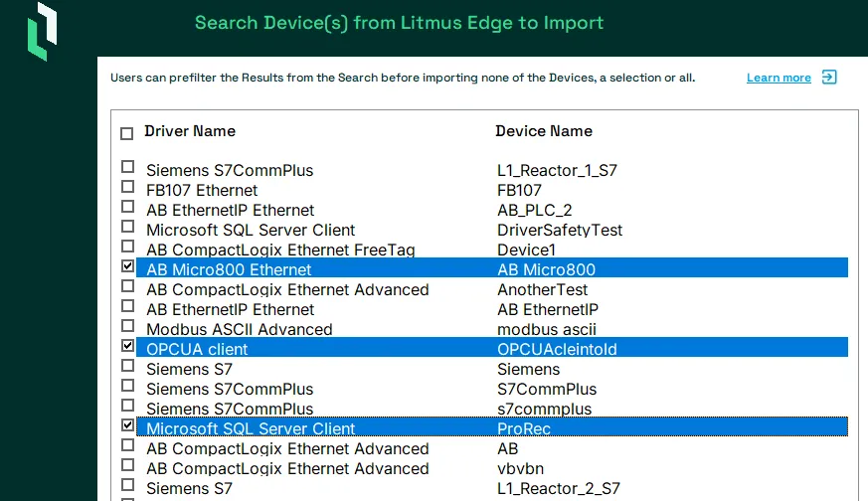Screen dimensions: 868x501
Task: Toggle the select-all checkbox beside Driver Name
Action: coord(126,133)
